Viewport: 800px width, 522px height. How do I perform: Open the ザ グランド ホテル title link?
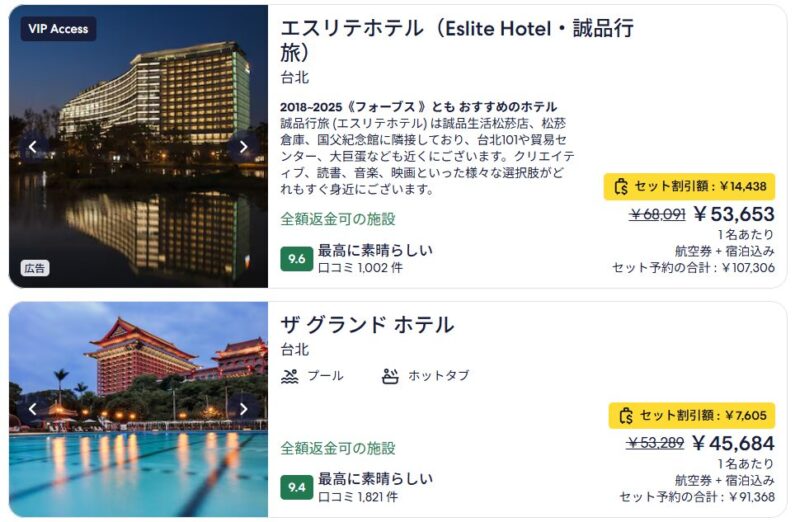pos(367,325)
